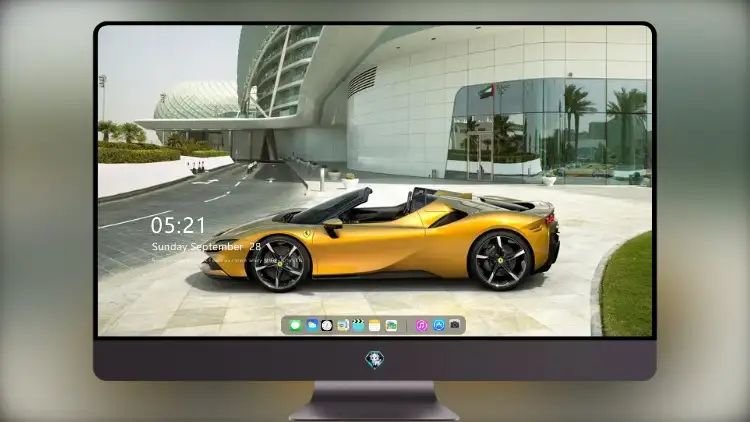Click the date text 'Sunday September 28'
Screen dimensions: 750x422
pos(206,246)
